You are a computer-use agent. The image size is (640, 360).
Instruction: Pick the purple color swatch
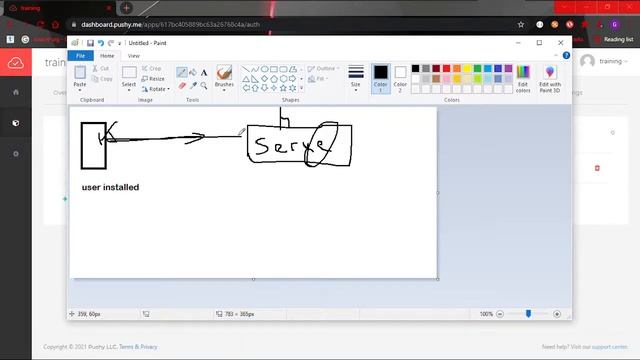[508, 69]
